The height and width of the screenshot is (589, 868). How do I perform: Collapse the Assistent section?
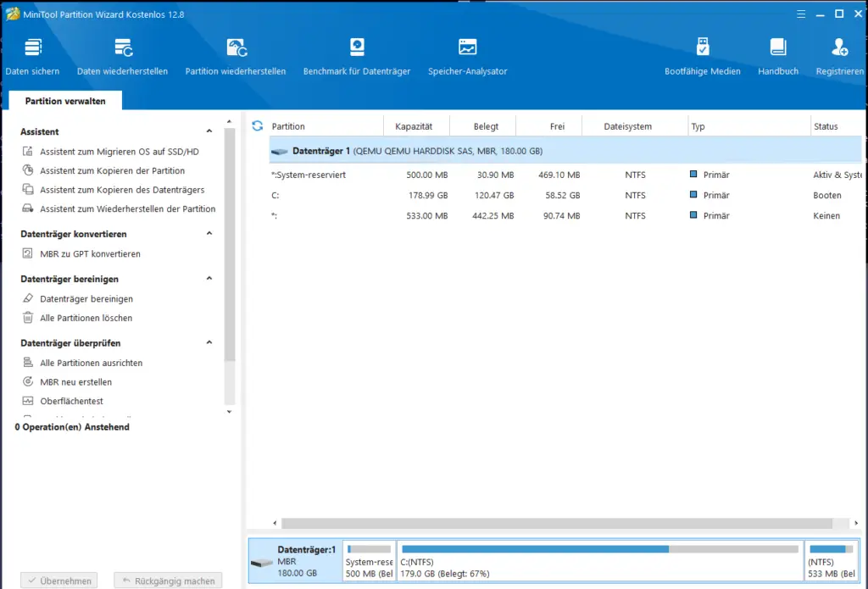pos(209,132)
